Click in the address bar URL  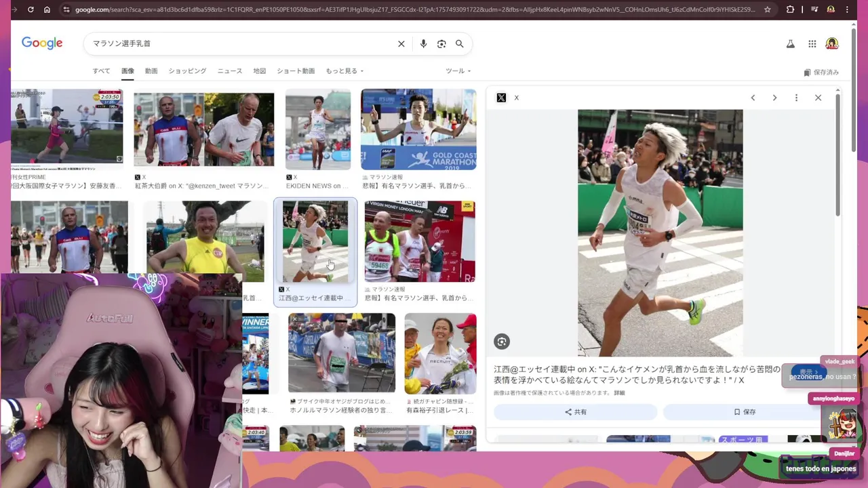414,9
